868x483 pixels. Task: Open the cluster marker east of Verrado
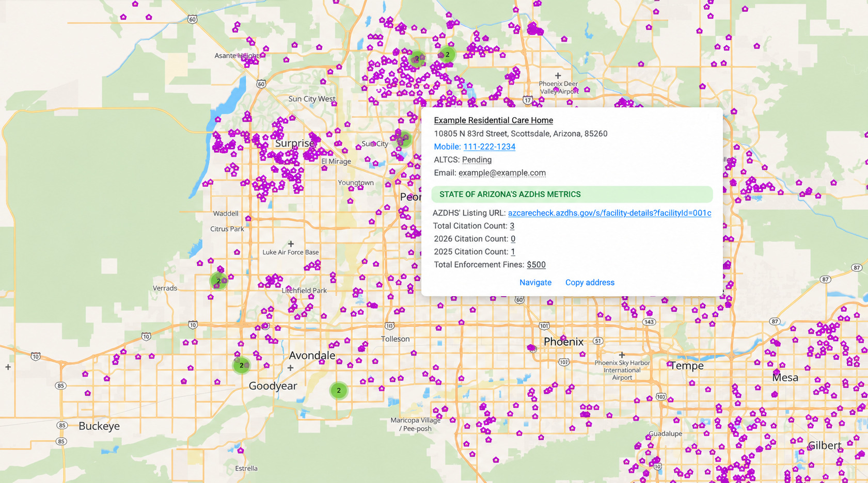219,281
